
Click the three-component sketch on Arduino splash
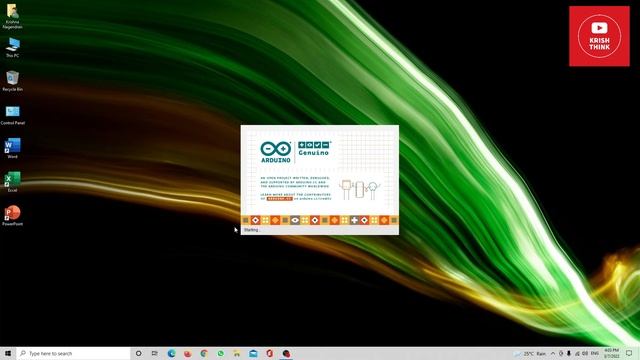tap(359, 190)
